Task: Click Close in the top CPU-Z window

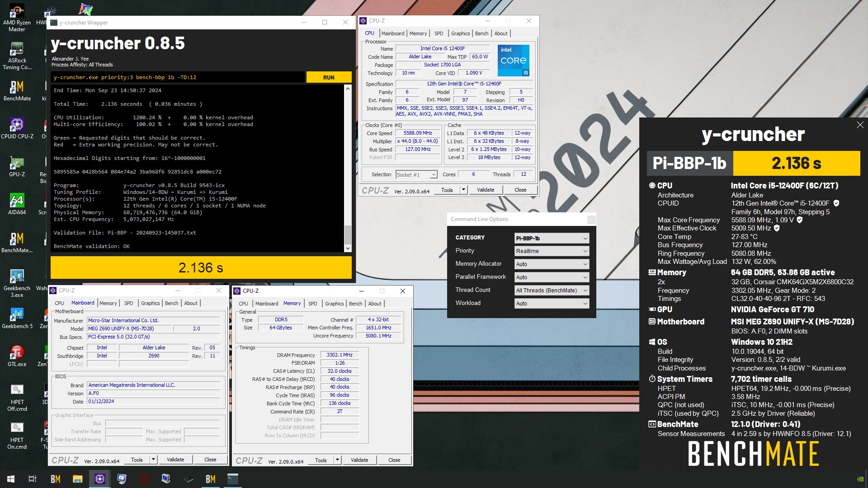Action: [520, 190]
